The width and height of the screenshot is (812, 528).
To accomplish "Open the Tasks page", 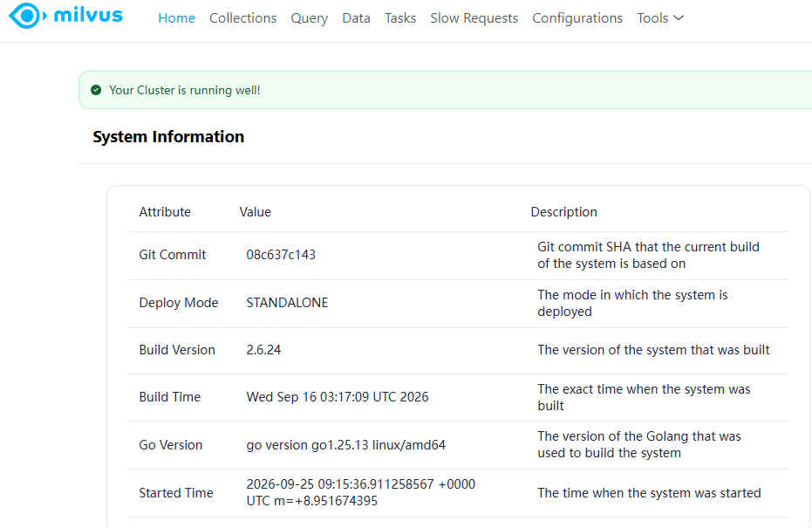I will tap(400, 18).
